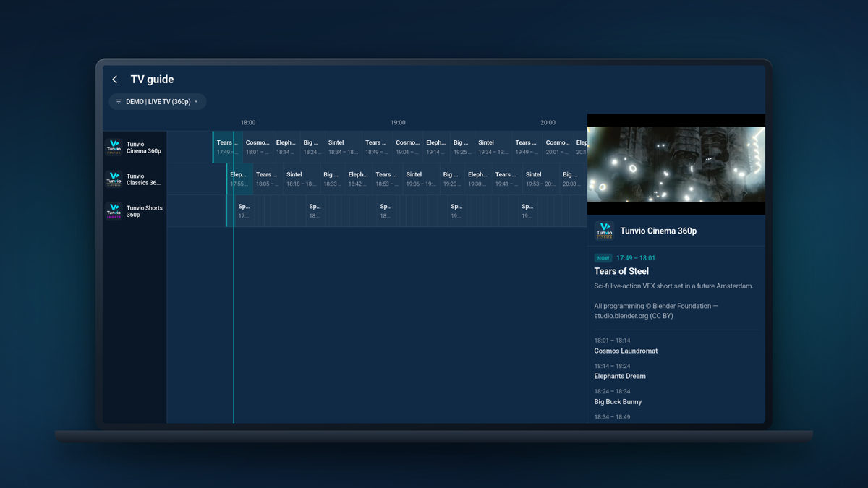The height and width of the screenshot is (488, 868).
Task: Go back using the arrow beside TV guide
Action: tap(114, 80)
